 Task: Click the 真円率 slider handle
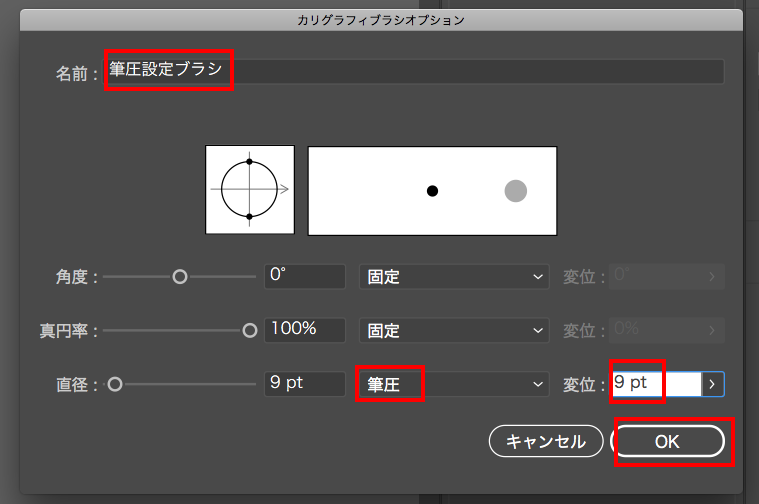(250, 331)
